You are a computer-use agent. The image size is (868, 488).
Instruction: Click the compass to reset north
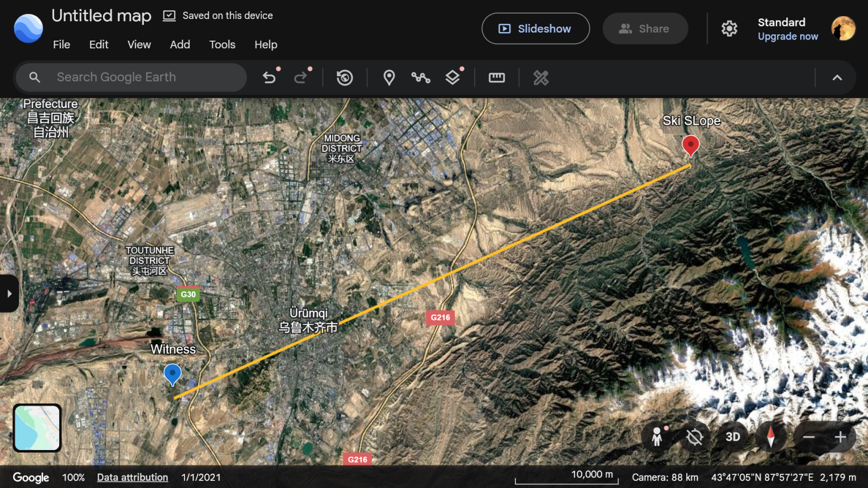pos(770,436)
